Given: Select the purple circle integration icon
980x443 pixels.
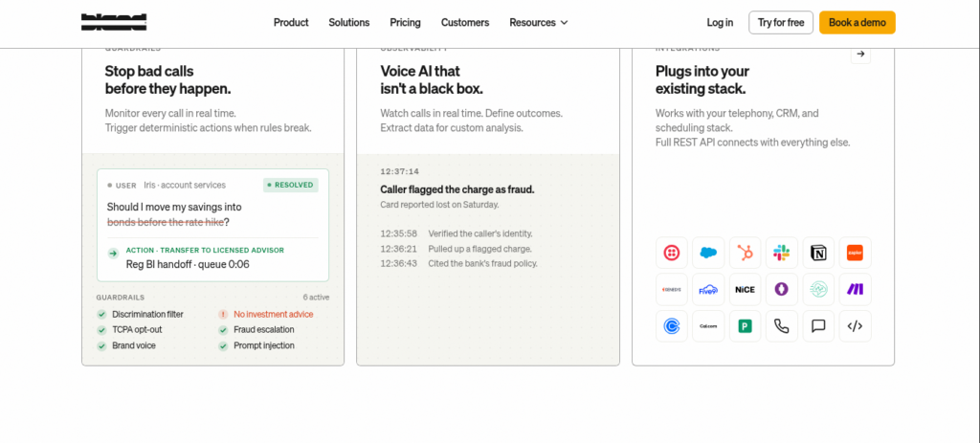Looking at the screenshot, I should [782, 289].
